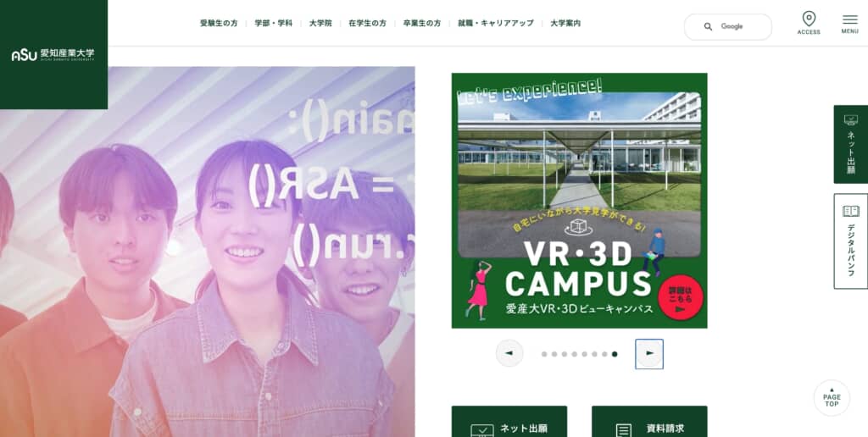Open ネット出願 side tab with monitor icon
Image resolution: width=868 pixels, height=437 pixels.
pos(850,144)
